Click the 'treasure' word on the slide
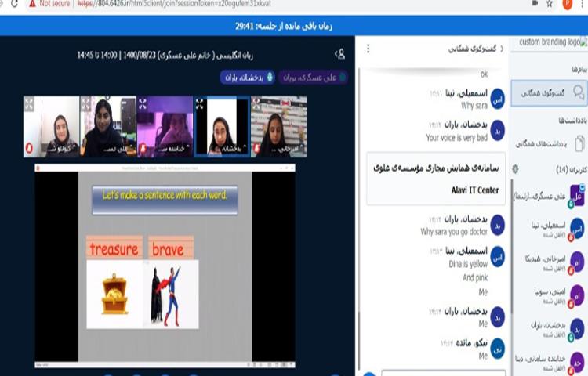The height and width of the screenshot is (376, 588). pos(114,249)
